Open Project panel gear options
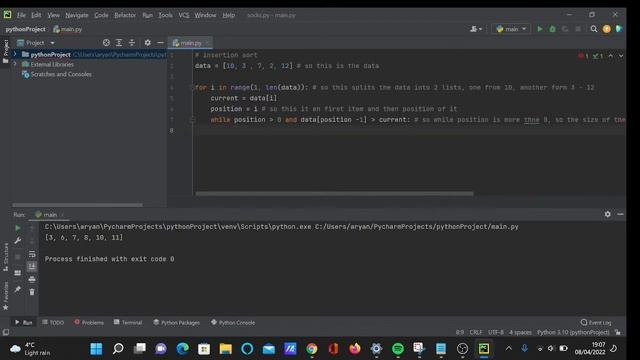The width and height of the screenshot is (640, 360). click(147, 42)
